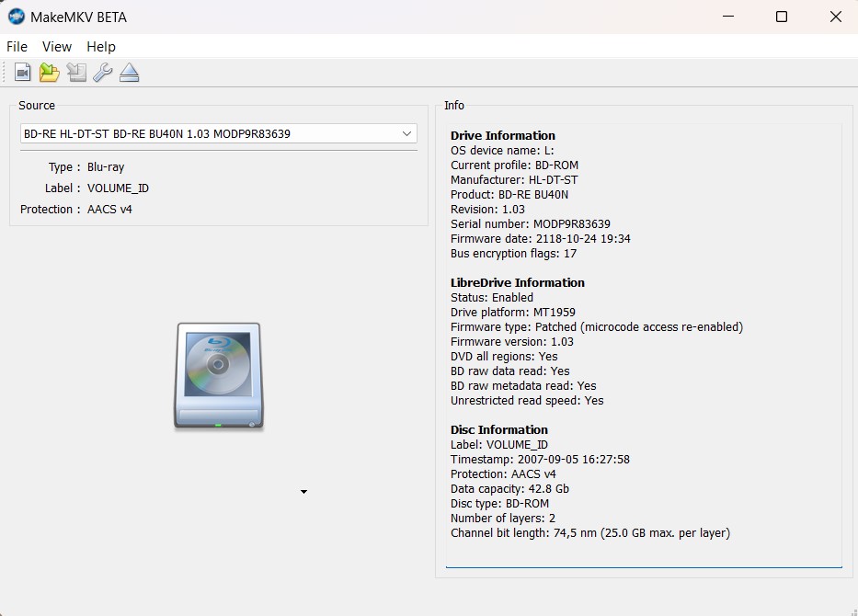The height and width of the screenshot is (616, 858).
Task: Click the Firmware version: 1.03 line
Action: coord(511,342)
